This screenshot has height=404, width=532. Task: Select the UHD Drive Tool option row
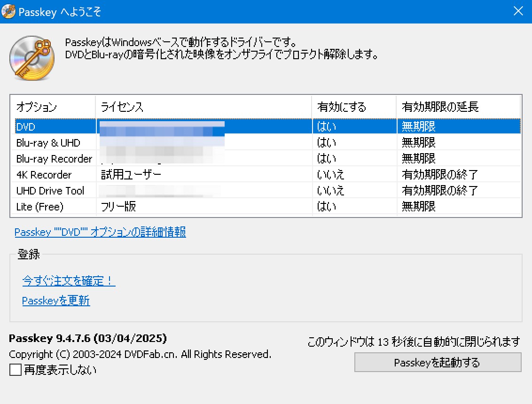268,190
